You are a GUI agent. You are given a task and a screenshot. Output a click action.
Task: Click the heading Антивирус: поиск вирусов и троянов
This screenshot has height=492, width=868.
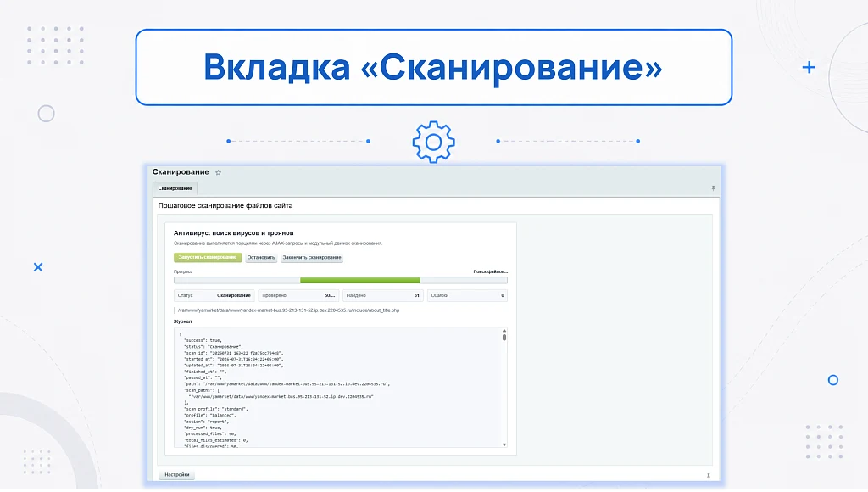(234, 232)
